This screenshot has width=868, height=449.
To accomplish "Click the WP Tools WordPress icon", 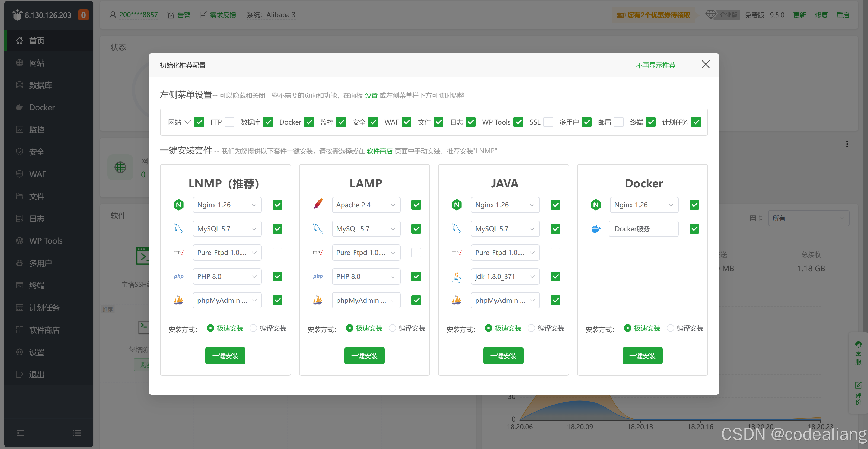I will (20, 241).
